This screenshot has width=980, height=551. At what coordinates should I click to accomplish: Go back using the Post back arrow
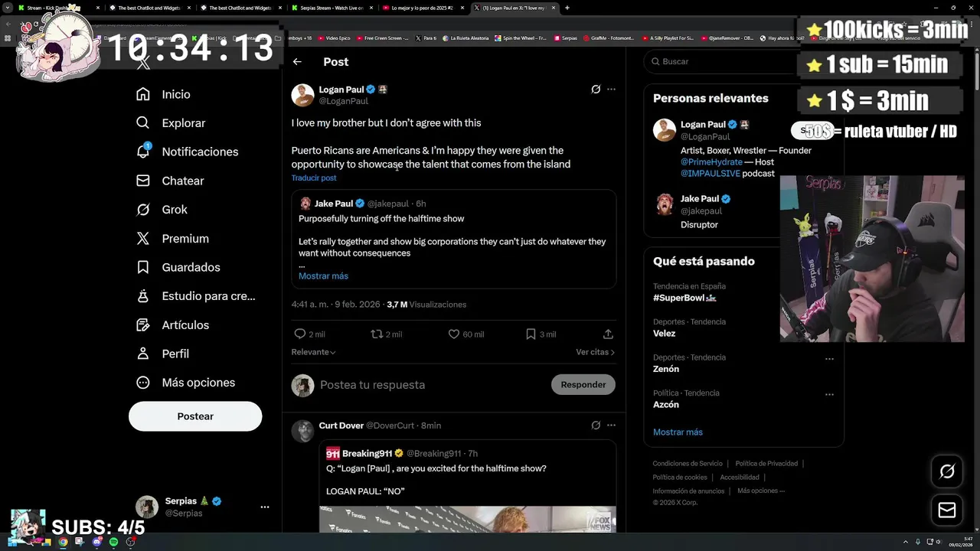tap(297, 62)
